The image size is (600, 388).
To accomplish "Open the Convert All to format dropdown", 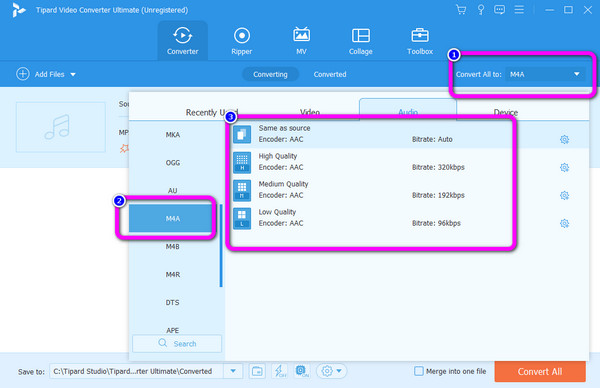I will (x=545, y=74).
